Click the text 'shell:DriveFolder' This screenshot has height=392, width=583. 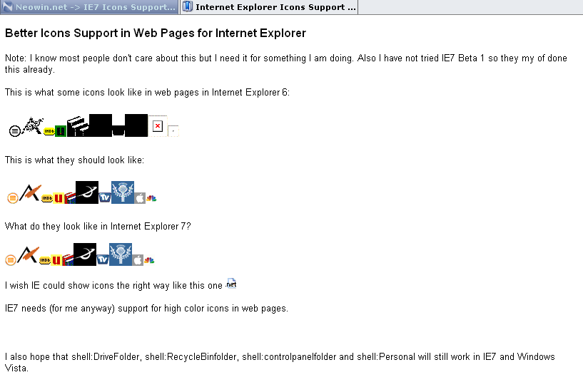106,357
